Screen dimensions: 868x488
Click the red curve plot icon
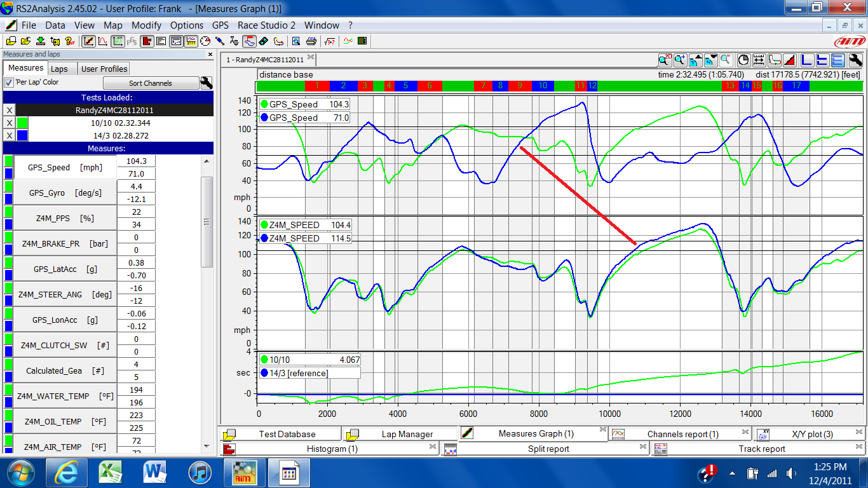point(103,41)
